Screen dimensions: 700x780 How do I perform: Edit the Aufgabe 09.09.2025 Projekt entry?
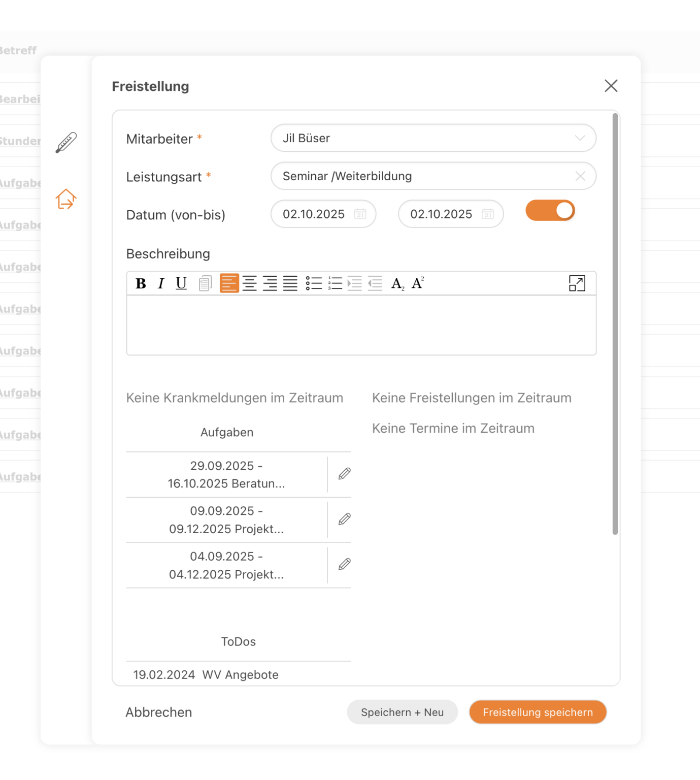(x=344, y=519)
